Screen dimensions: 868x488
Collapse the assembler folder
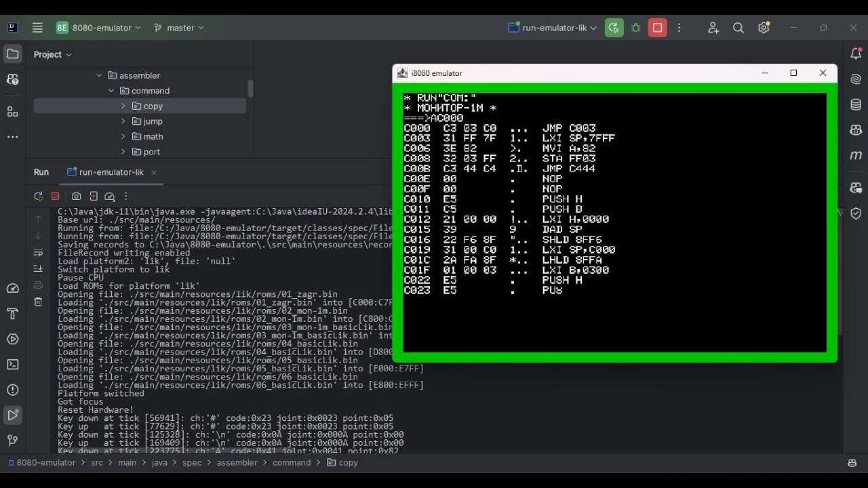pyautogui.click(x=99, y=75)
